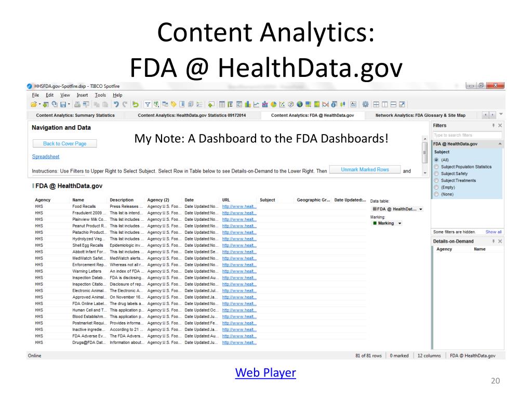532x399 pixels.
Task: Click the Save disk icon
Action: tap(63, 104)
